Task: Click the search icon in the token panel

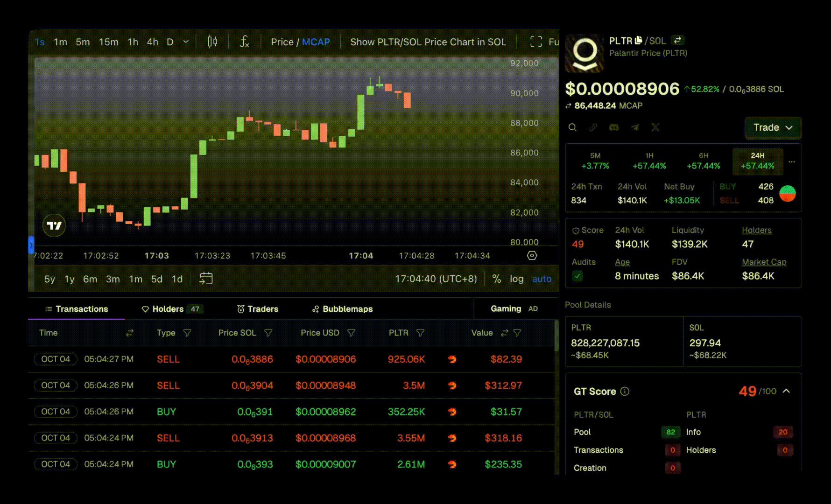Action: coord(572,127)
